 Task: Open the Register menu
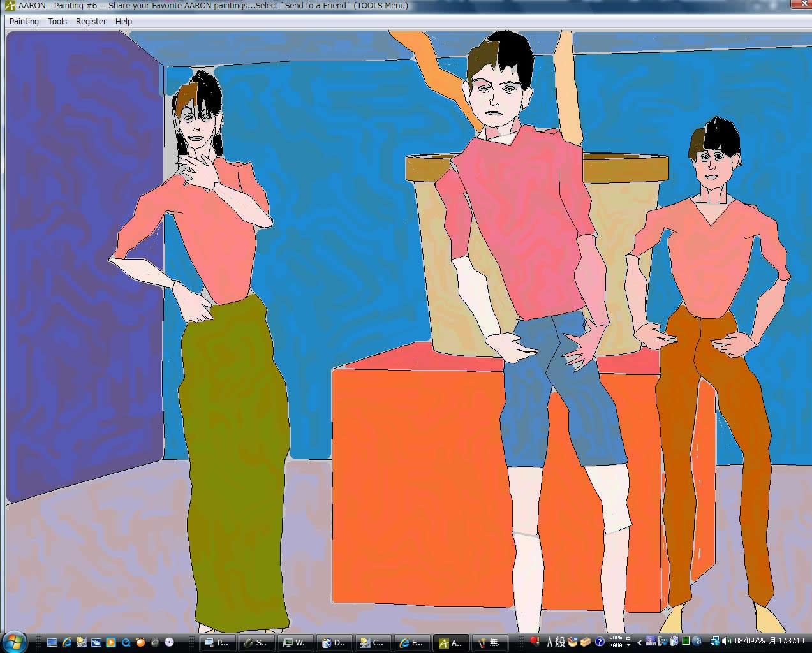click(91, 21)
